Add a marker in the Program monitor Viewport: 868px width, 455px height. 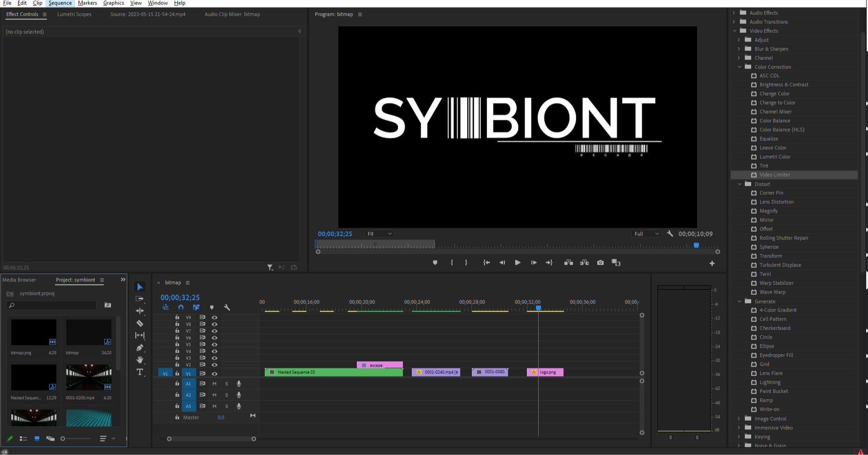coord(435,262)
